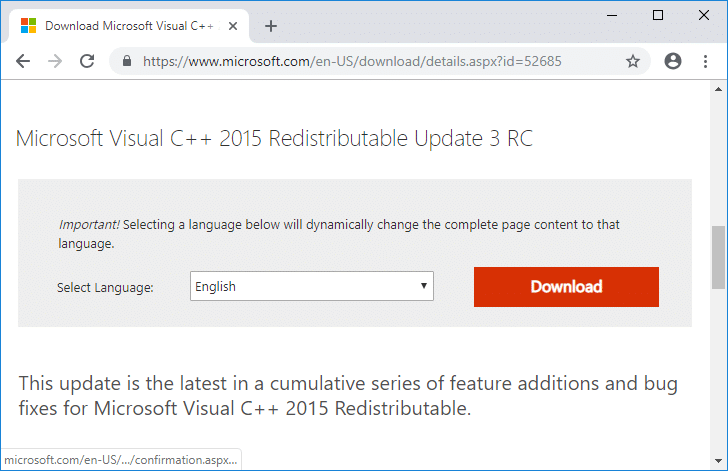View site information via the lock icon

[x=127, y=61]
